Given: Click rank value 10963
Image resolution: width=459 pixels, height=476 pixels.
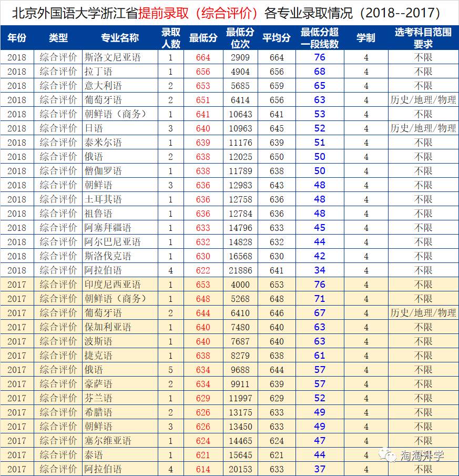Looking at the screenshot, I should pyautogui.click(x=240, y=129).
